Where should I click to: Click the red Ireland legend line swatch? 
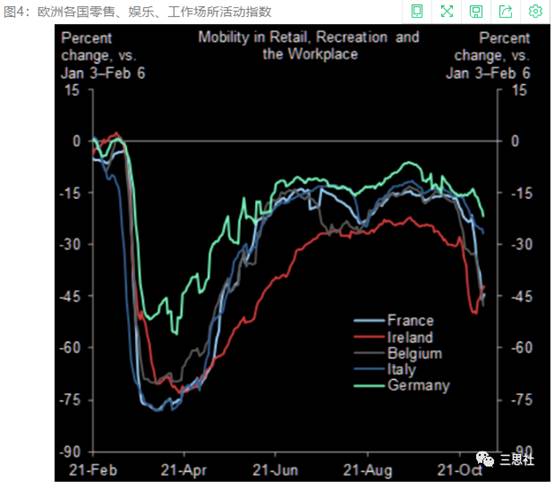tap(369, 337)
